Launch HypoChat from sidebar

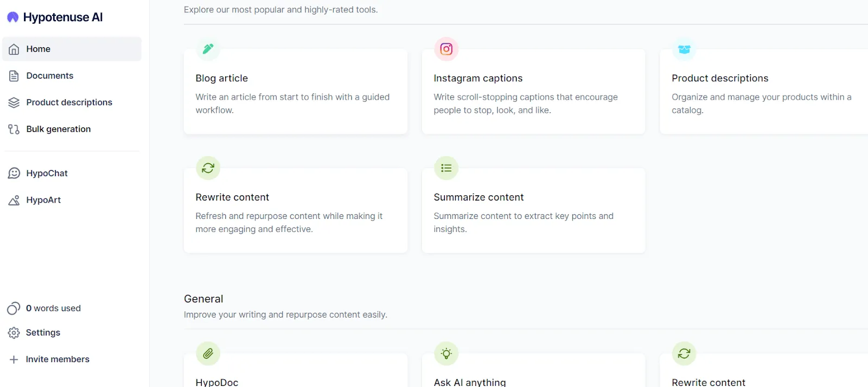pyautogui.click(x=72, y=173)
